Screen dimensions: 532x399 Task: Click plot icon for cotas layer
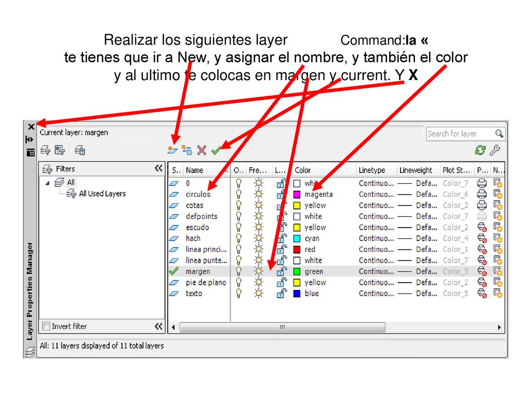[x=482, y=205]
